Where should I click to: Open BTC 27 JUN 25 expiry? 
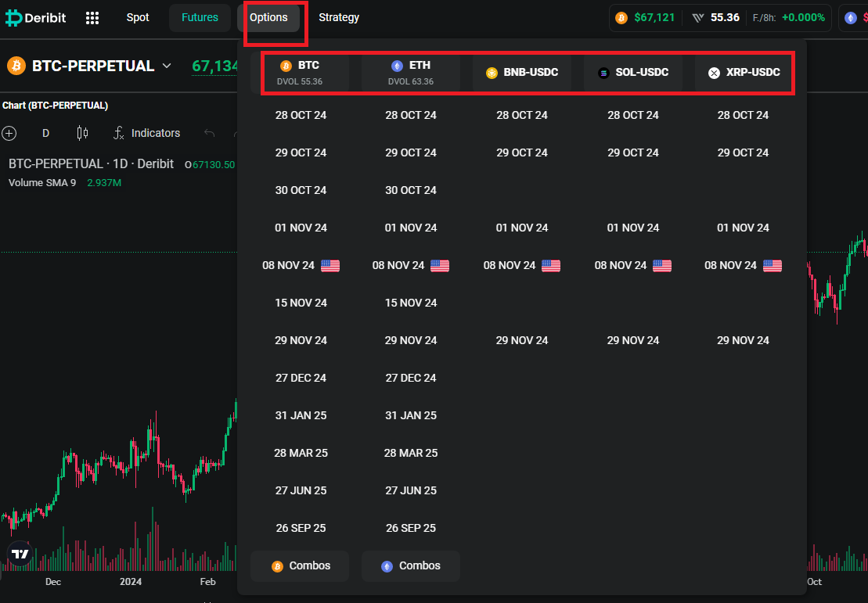[x=301, y=490]
